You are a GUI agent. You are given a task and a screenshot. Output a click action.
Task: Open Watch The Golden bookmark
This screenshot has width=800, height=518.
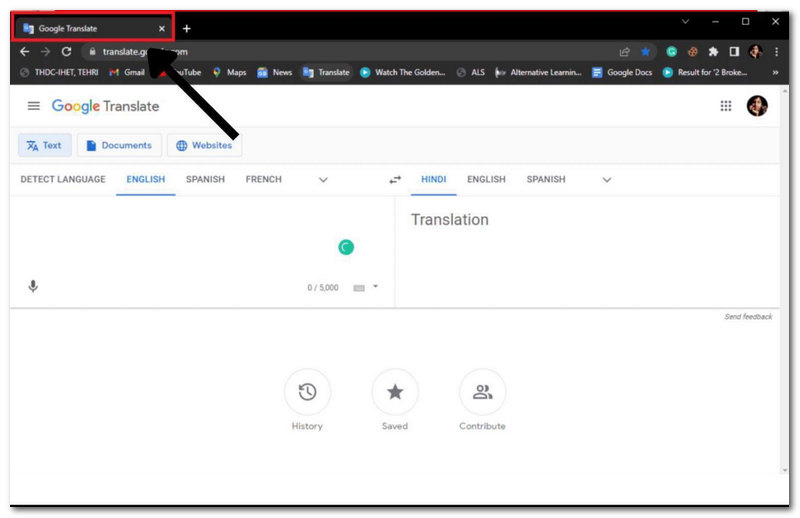click(x=403, y=72)
